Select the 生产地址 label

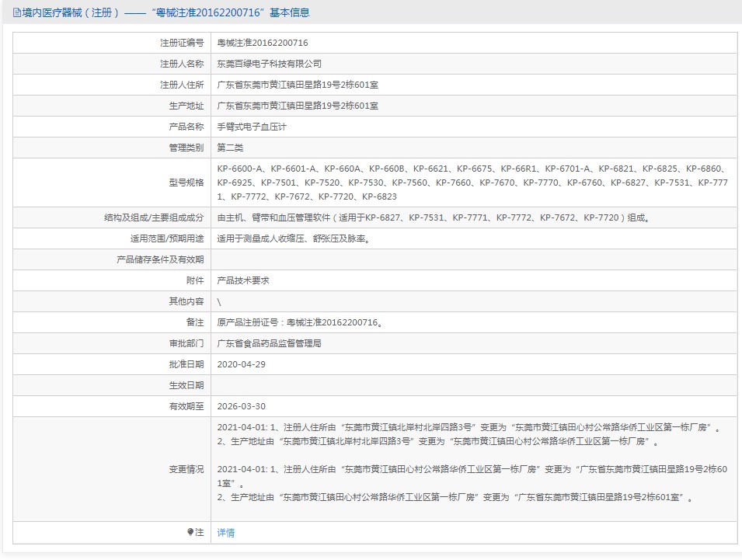(186, 106)
